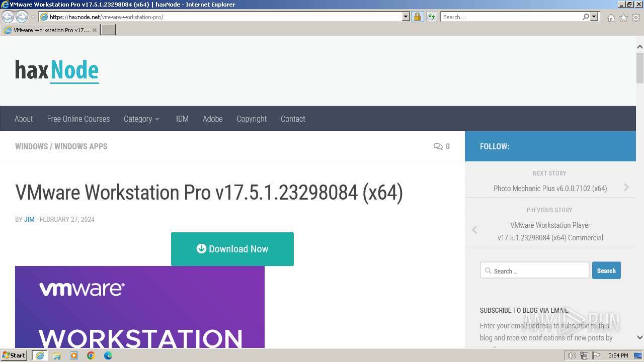This screenshot has width=644, height=362.
Task: Click the previous story left chevron
Action: tap(474, 230)
